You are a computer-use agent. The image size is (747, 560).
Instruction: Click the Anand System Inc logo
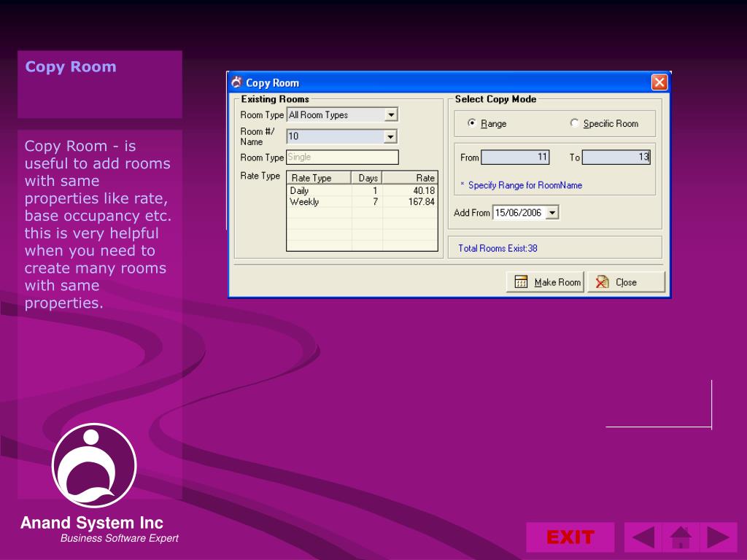pos(94,465)
